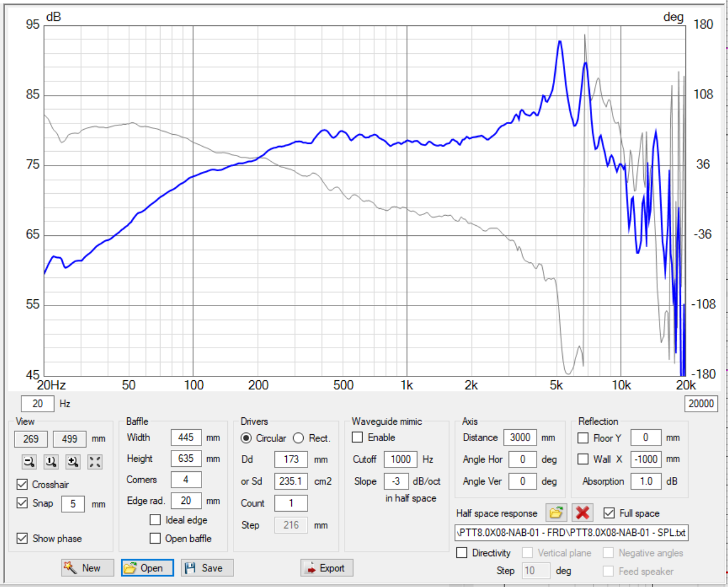Click the zoom out magnifier icon
The height and width of the screenshot is (587, 728).
[29, 462]
